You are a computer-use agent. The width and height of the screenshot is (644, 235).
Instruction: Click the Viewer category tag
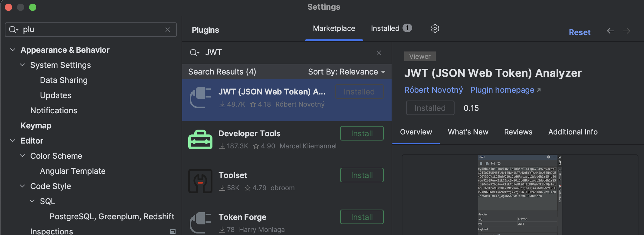point(420,56)
